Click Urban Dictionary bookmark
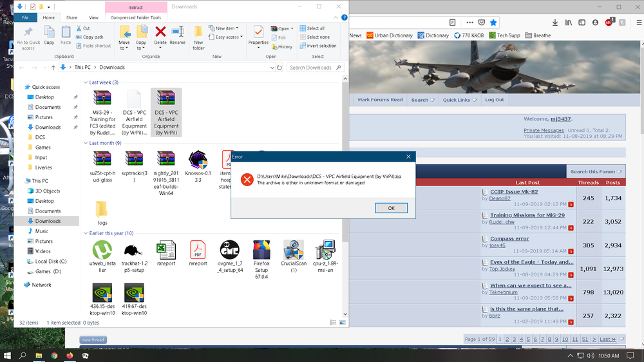Viewport: 644px width, 362px height. (x=390, y=35)
